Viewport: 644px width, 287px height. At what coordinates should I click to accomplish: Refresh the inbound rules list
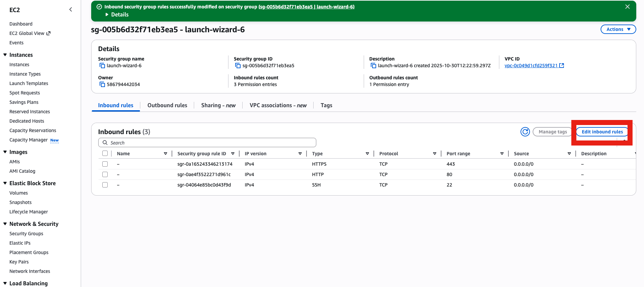click(x=525, y=132)
